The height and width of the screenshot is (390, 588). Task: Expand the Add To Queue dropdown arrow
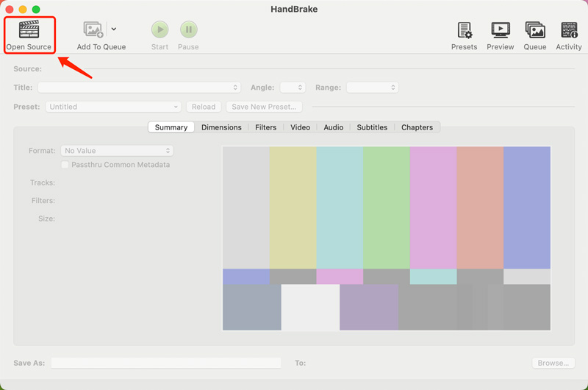coord(114,29)
